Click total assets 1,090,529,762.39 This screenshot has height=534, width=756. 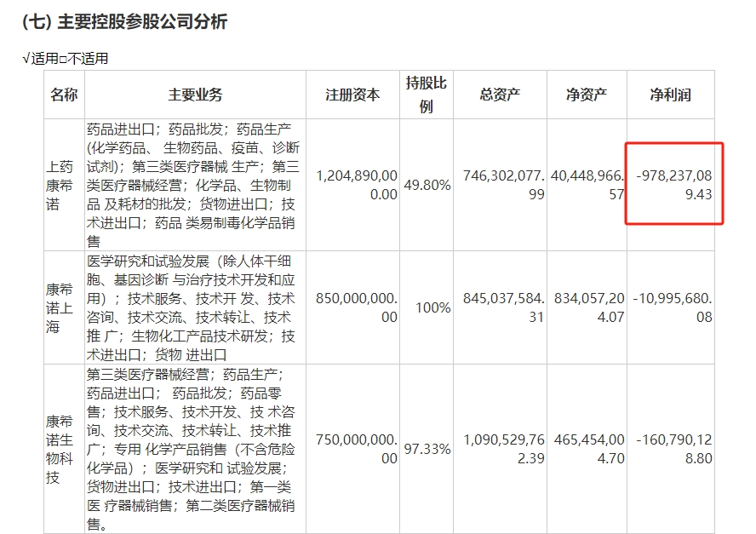(x=504, y=449)
